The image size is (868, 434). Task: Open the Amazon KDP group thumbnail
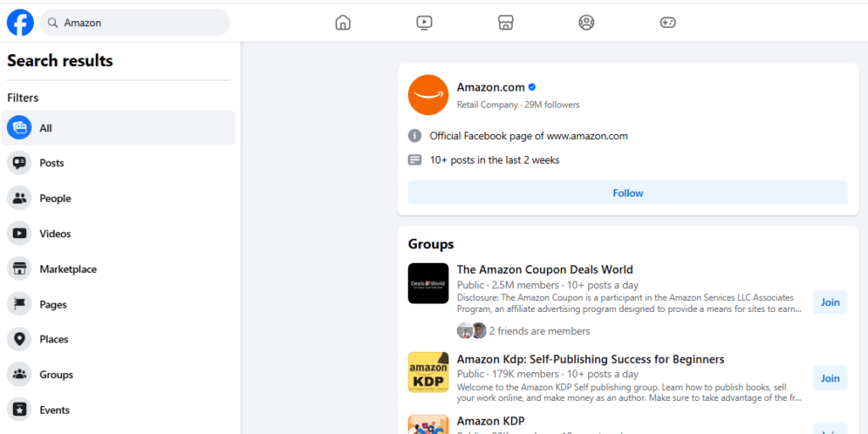(x=428, y=424)
